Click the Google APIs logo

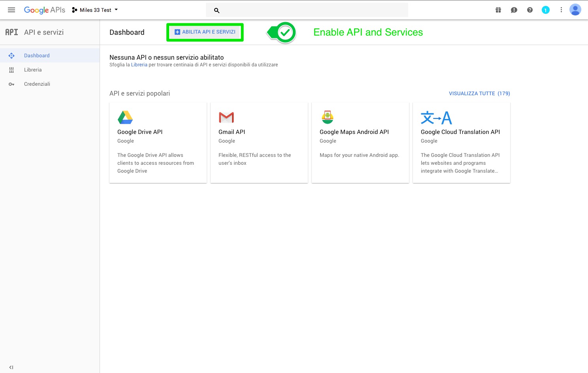(x=44, y=10)
